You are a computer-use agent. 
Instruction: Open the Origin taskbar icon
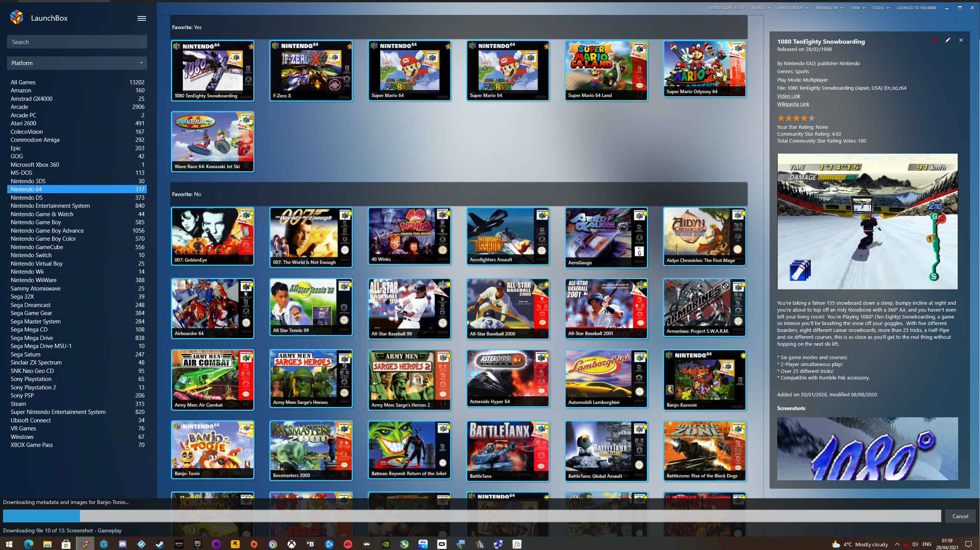coord(254,544)
